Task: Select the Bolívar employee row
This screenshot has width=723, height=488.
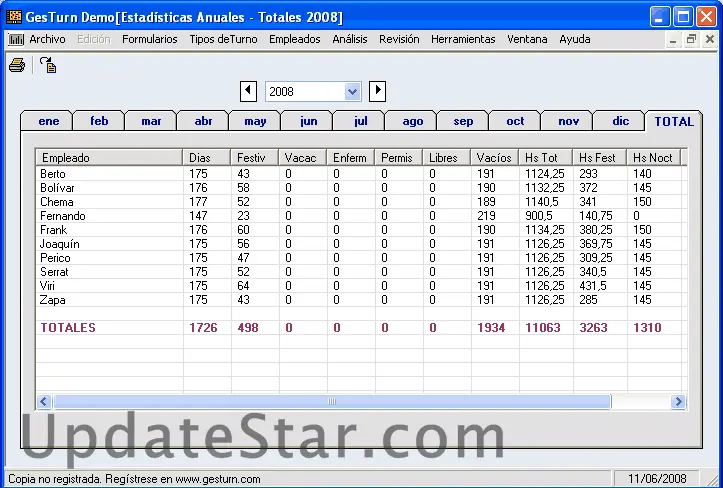Action: click(361, 188)
